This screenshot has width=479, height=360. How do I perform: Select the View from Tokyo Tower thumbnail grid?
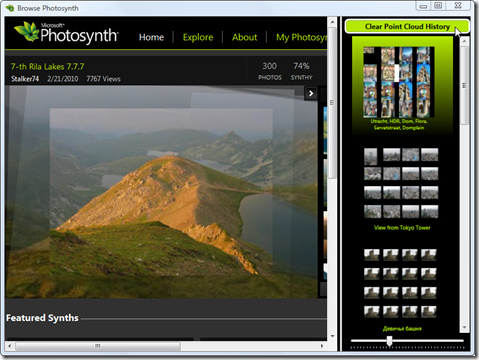tap(401, 183)
